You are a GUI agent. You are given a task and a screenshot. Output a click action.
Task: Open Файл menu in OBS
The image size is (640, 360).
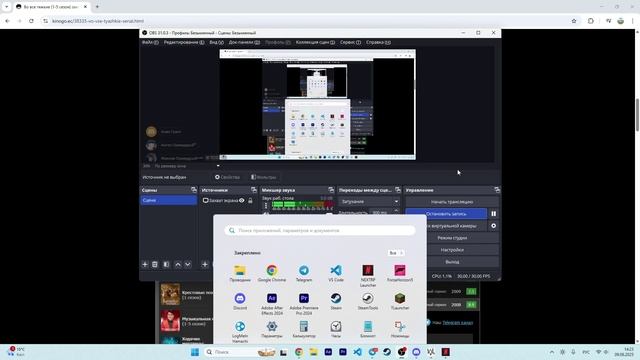(150, 42)
